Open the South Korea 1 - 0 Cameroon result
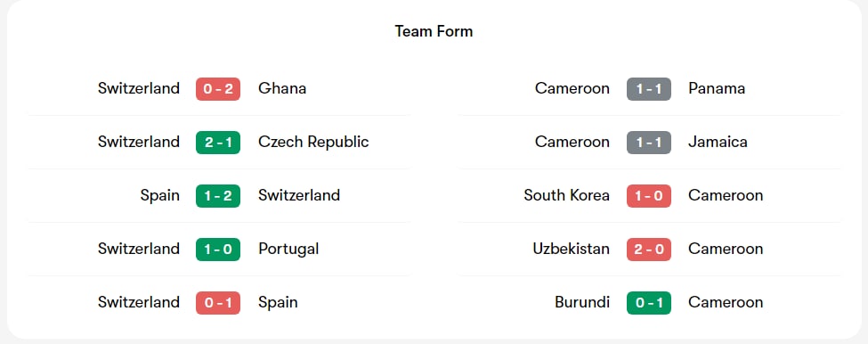 (649, 195)
